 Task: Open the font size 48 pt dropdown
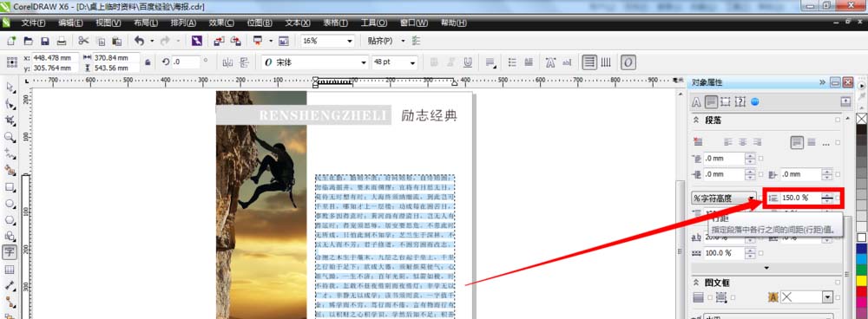click(412, 62)
